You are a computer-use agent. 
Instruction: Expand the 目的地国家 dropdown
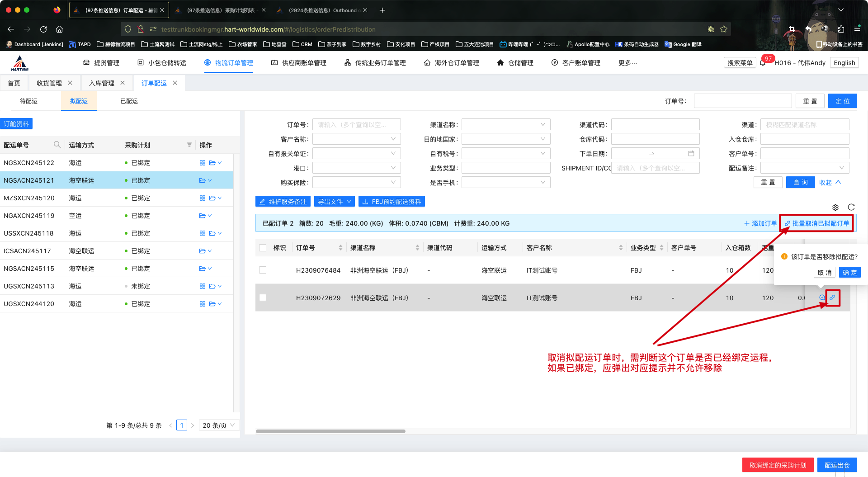(505, 139)
